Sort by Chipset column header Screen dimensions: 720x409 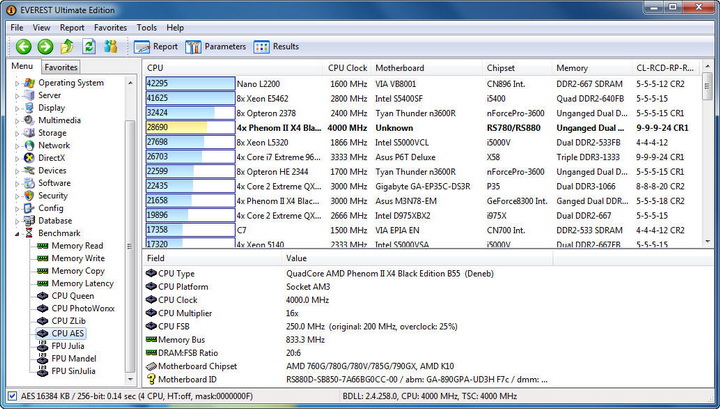pos(518,68)
